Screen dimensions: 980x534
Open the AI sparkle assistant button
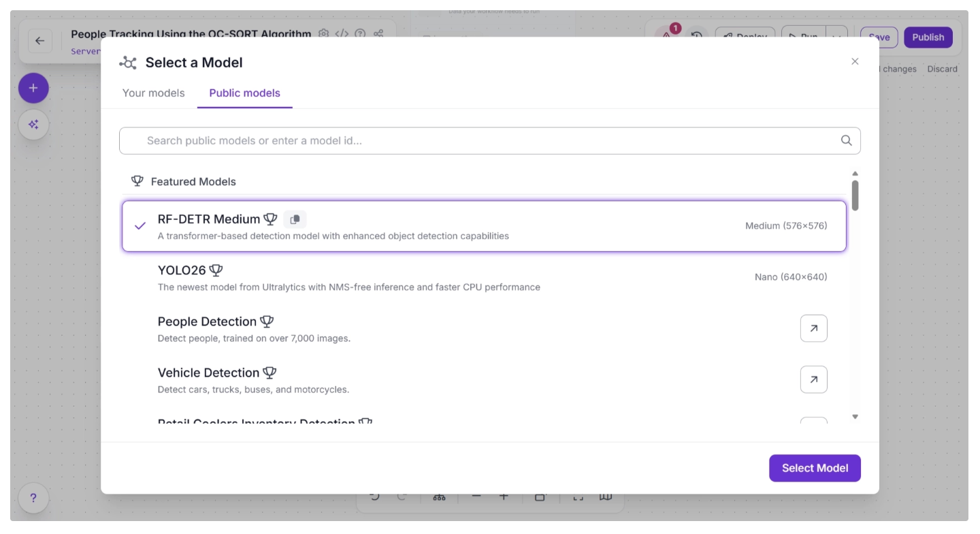pyautogui.click(x=33, y=125)
